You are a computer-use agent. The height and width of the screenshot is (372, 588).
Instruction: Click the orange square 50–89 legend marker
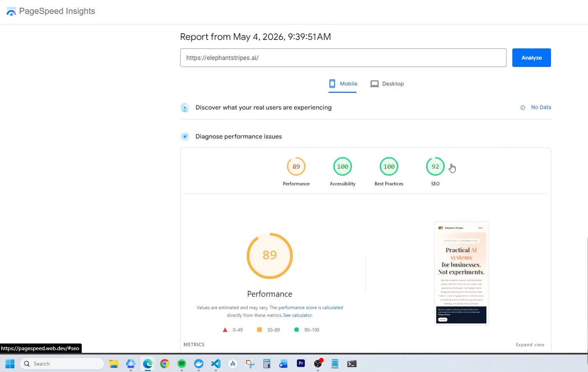[260, 330]
